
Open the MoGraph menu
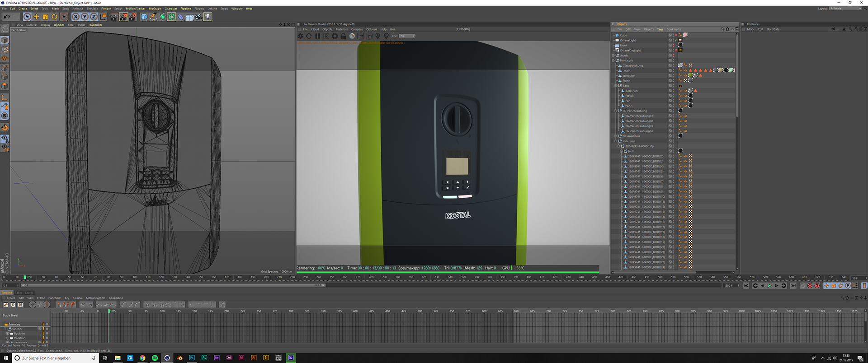coord(155,9)
